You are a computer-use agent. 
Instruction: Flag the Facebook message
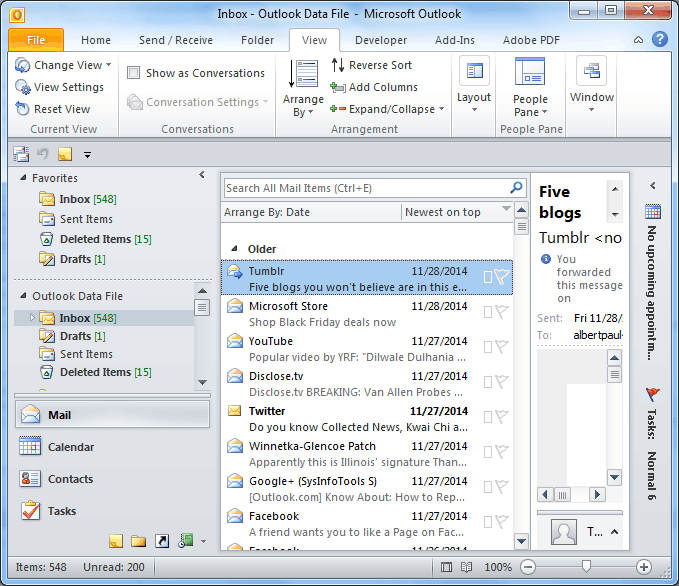[x=502, y=522]
